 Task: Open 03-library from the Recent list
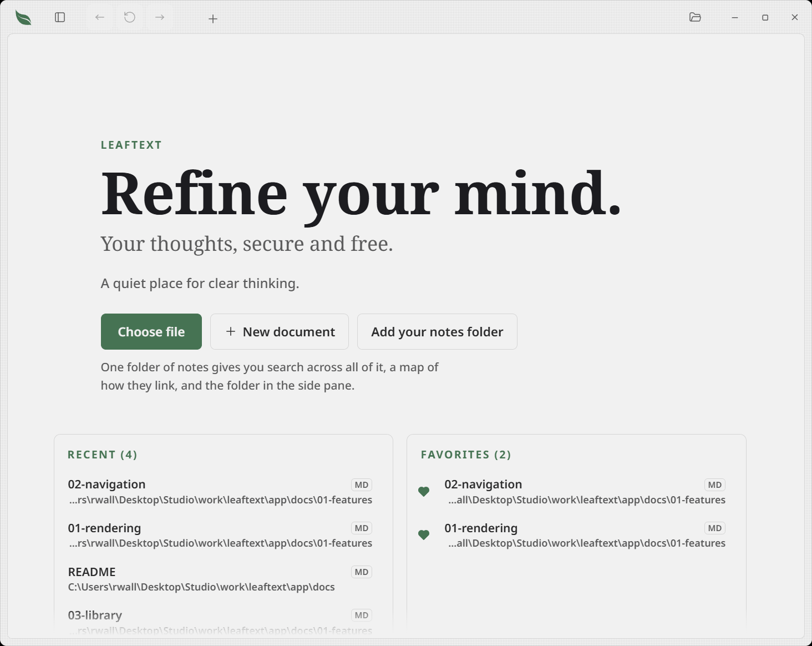tap(220, 622)
